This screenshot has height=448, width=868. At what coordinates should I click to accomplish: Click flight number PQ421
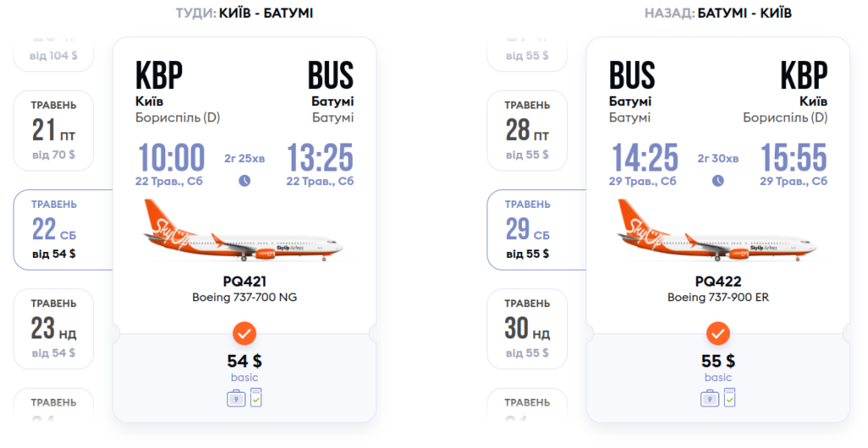point(244,281)
